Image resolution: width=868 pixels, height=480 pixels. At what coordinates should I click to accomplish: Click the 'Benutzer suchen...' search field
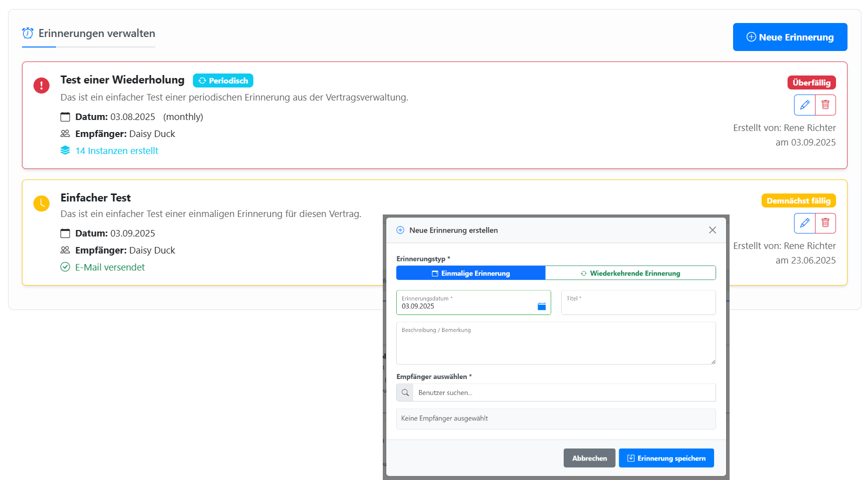[564, 393]
